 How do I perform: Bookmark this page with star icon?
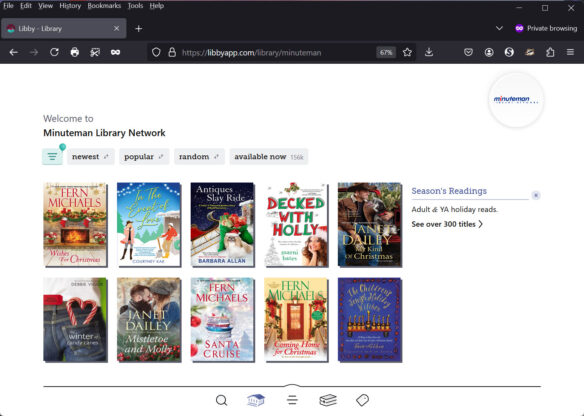point(407,53)
